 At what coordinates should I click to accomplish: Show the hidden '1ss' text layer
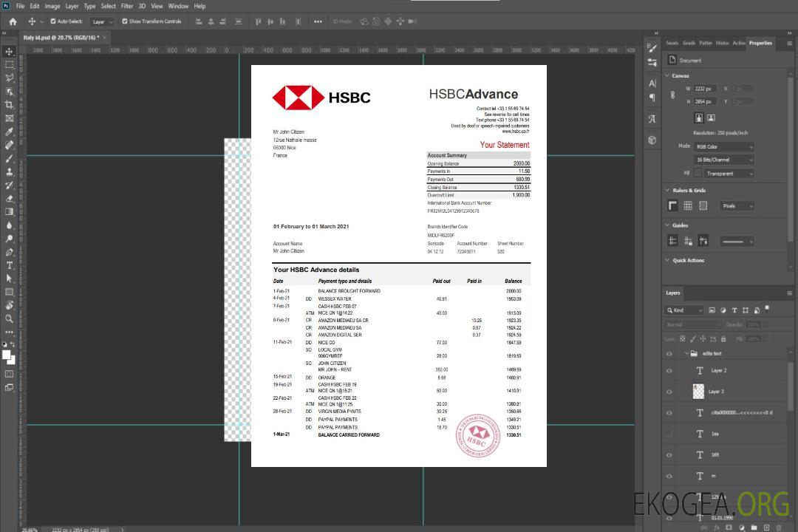point(669,434)
